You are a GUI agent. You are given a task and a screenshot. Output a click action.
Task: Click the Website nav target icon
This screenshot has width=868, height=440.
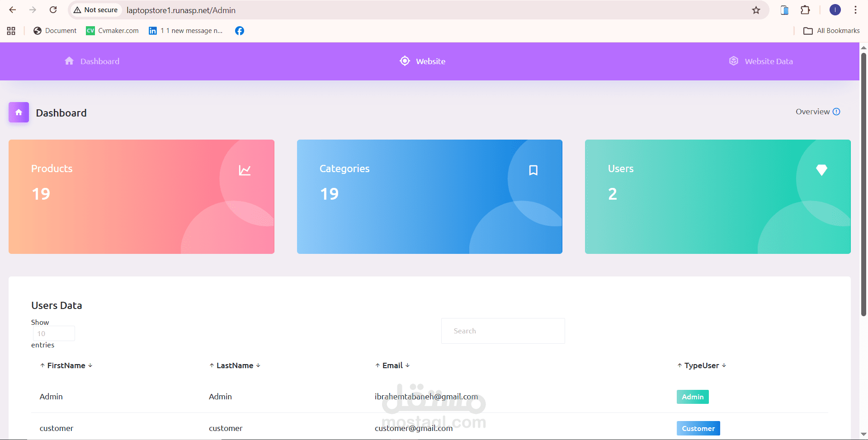point(405,61)
